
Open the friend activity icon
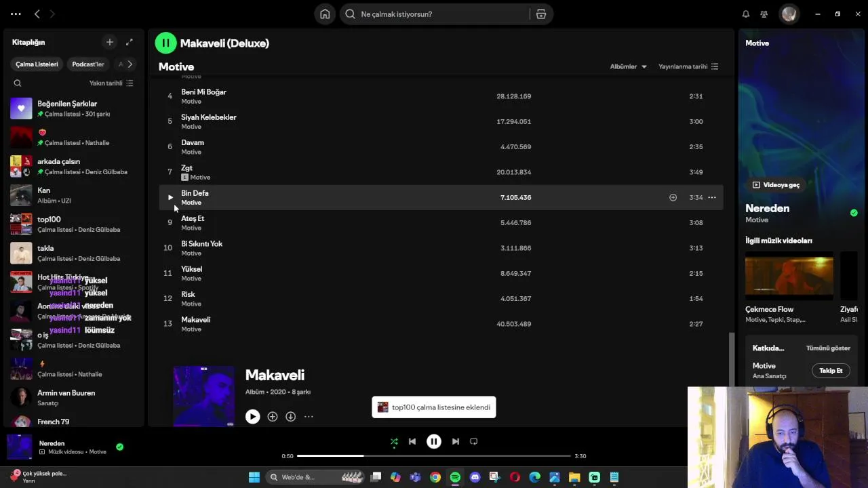click(x=764, y=14)
